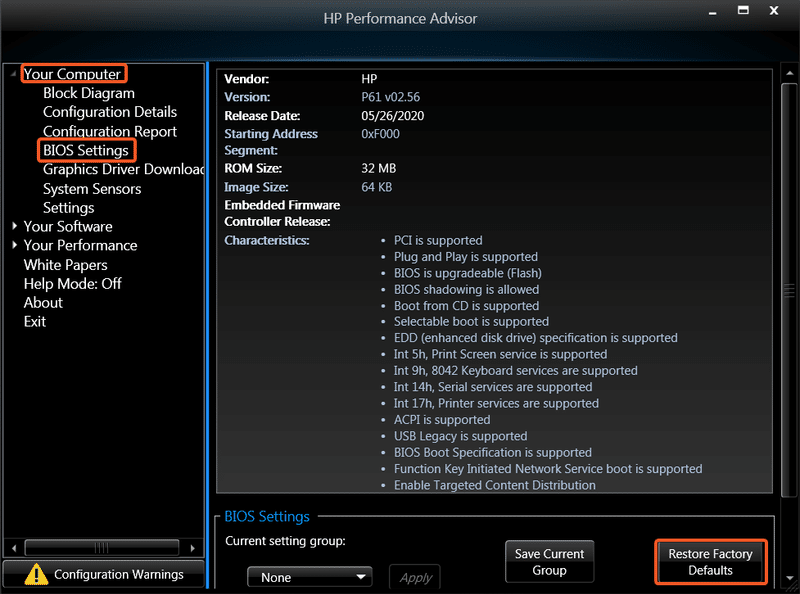Maximize the HP Performance Advisor window

point(743,10)
